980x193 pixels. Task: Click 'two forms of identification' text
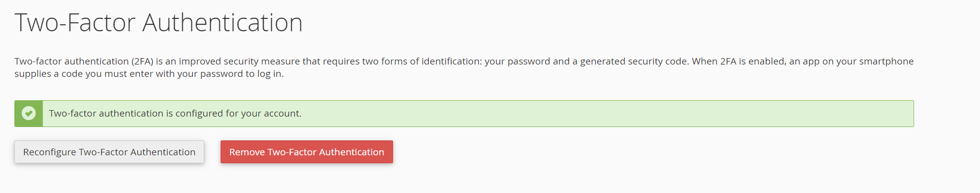click(x=422, y=62)
